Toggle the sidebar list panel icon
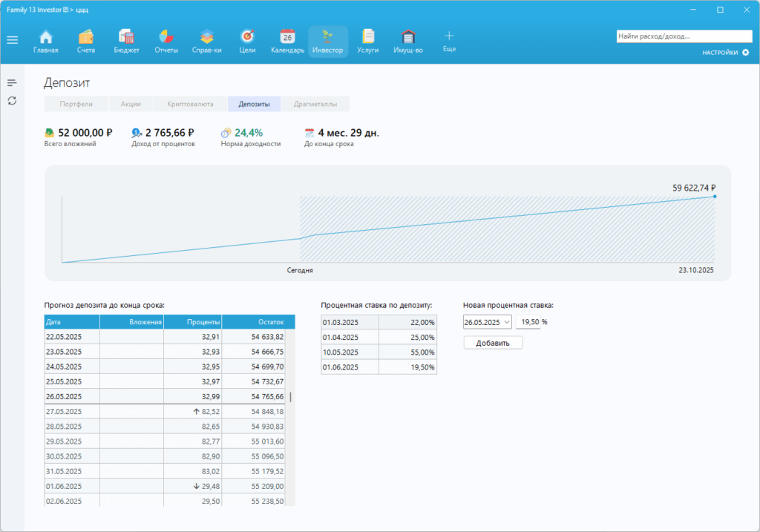Screen dimensions: 760x532 pyautogui.click(x=12, y=83)
